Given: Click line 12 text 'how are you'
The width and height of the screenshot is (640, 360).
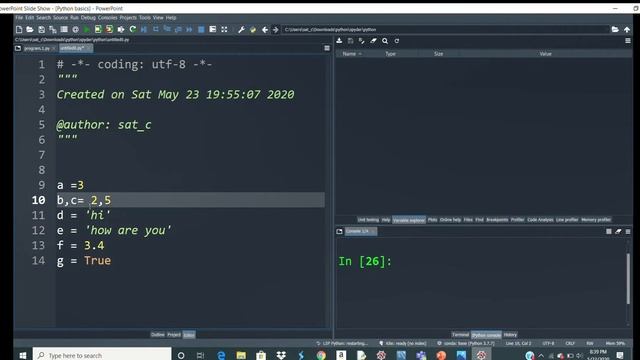Looking at the screenshot, I should point(128,230).
